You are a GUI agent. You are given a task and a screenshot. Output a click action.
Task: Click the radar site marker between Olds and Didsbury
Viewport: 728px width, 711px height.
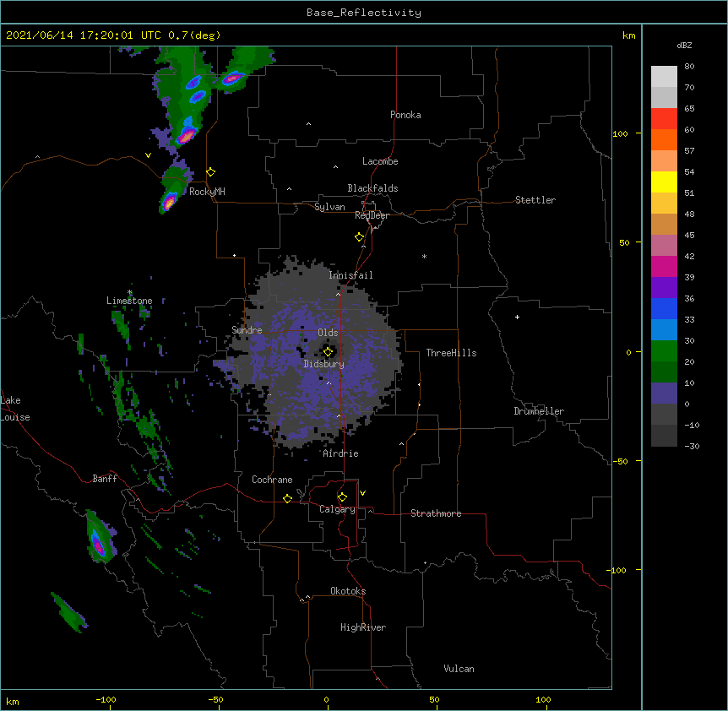tap(328, 352)
